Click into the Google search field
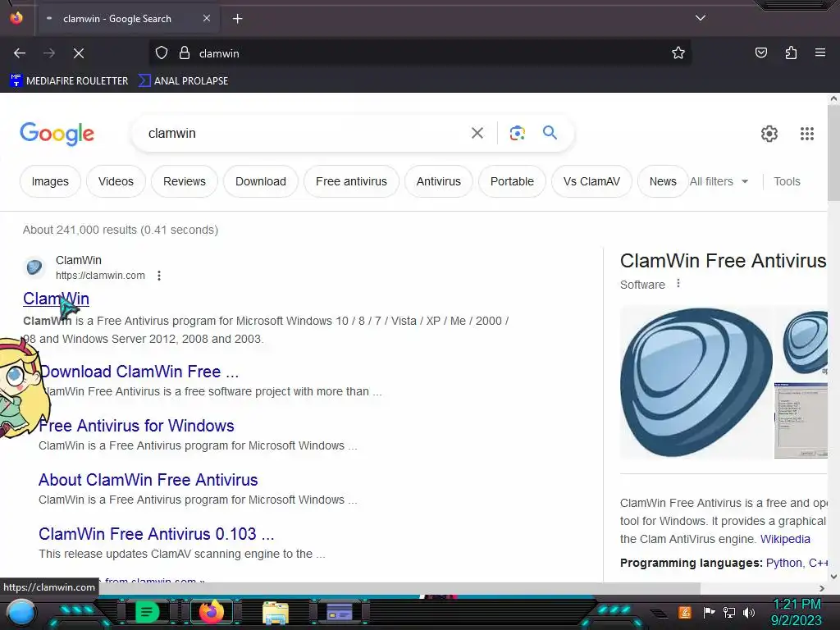Viewport: 840px width, 630px height. (x=305, y=134)
